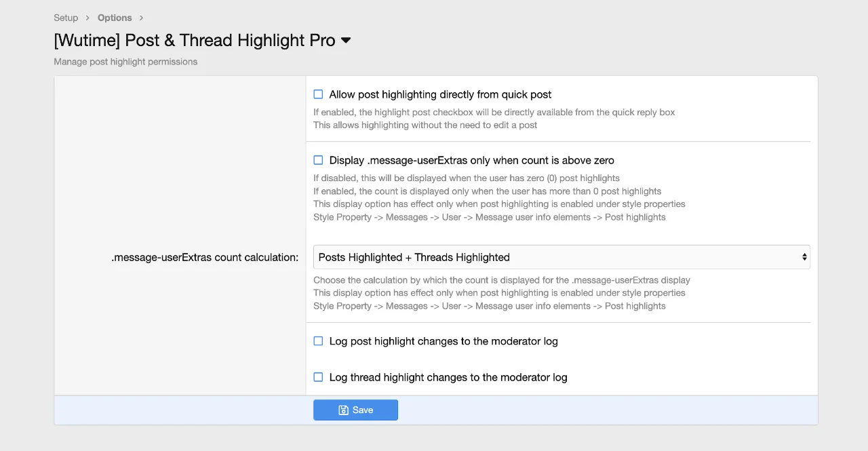Click the stepper arrows on the calculation select
This screenshot has height=451, width=868.
pos(804,257)
